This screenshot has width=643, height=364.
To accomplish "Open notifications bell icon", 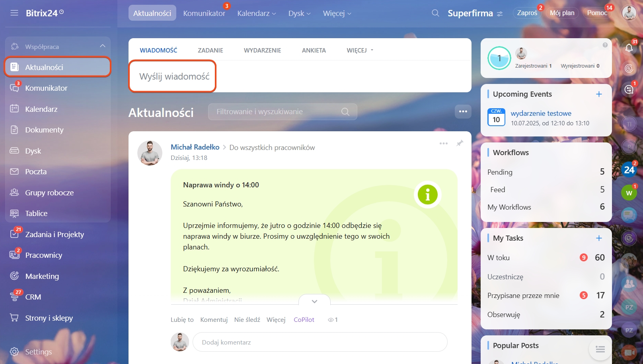I will (x=629, y=48).
